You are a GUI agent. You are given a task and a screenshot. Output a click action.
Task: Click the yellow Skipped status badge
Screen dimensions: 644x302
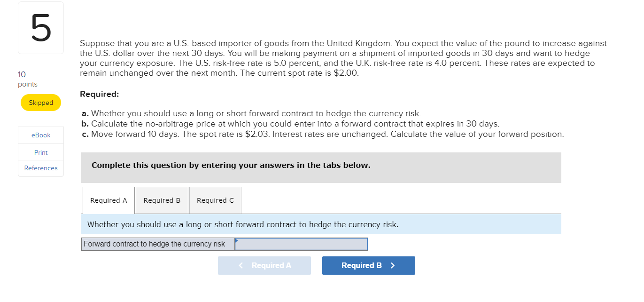(x=40, y=102)
